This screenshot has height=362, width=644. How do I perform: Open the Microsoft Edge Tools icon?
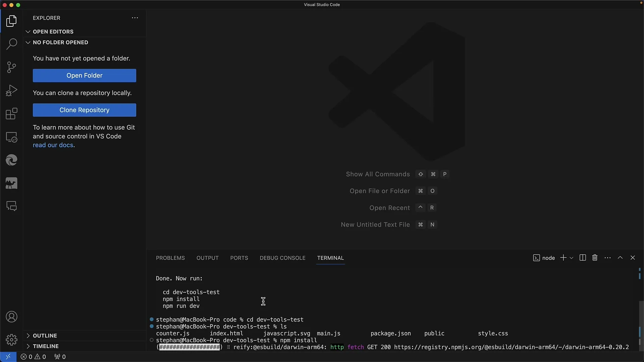(x=11, y=160)
